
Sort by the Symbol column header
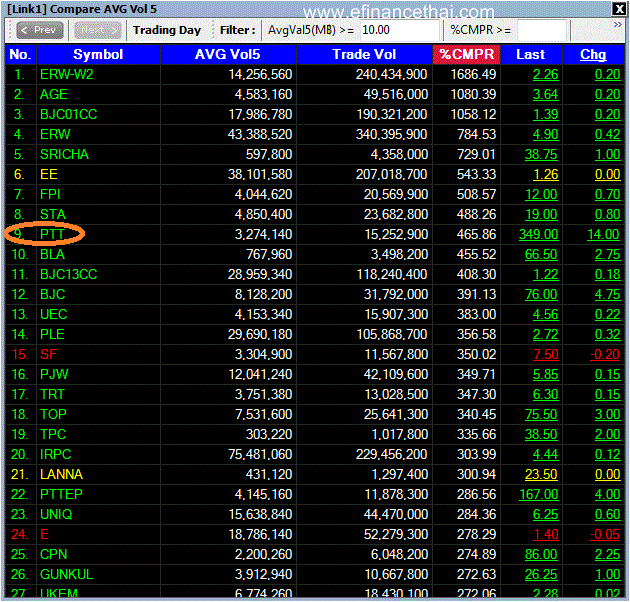tap(98, 54)
